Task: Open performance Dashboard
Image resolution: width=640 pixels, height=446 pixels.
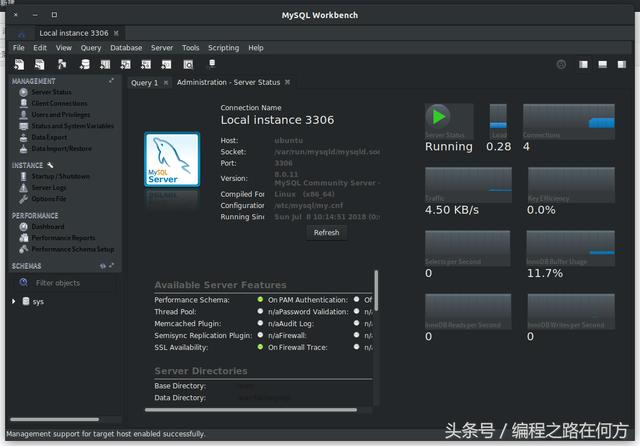Action: click(x=48, y=226)
